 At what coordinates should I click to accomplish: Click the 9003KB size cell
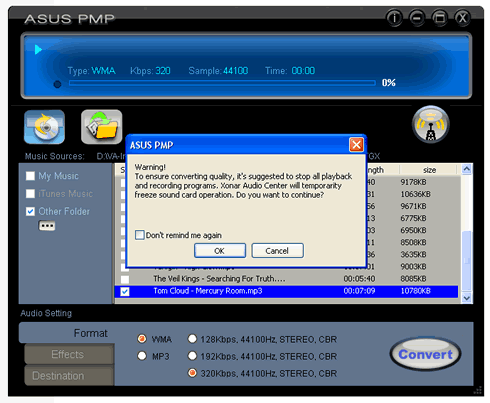pyautogui.click(x=413, y=267)
